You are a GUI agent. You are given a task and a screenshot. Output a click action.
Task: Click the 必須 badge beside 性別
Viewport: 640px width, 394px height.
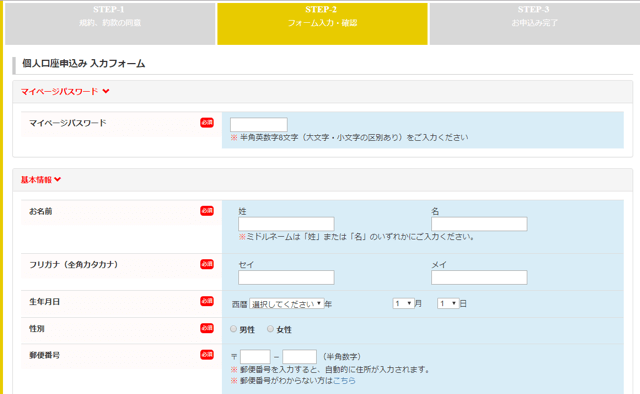207,328
